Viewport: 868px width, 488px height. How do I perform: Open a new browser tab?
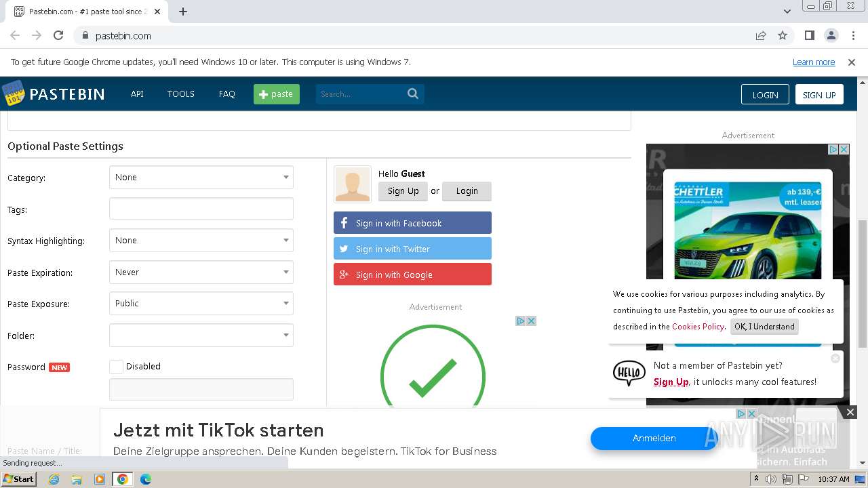point(183,12)
